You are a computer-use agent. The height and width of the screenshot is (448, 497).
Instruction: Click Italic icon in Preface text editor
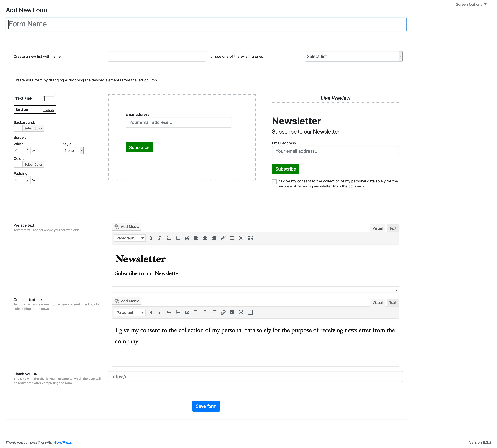pos(160,238)
